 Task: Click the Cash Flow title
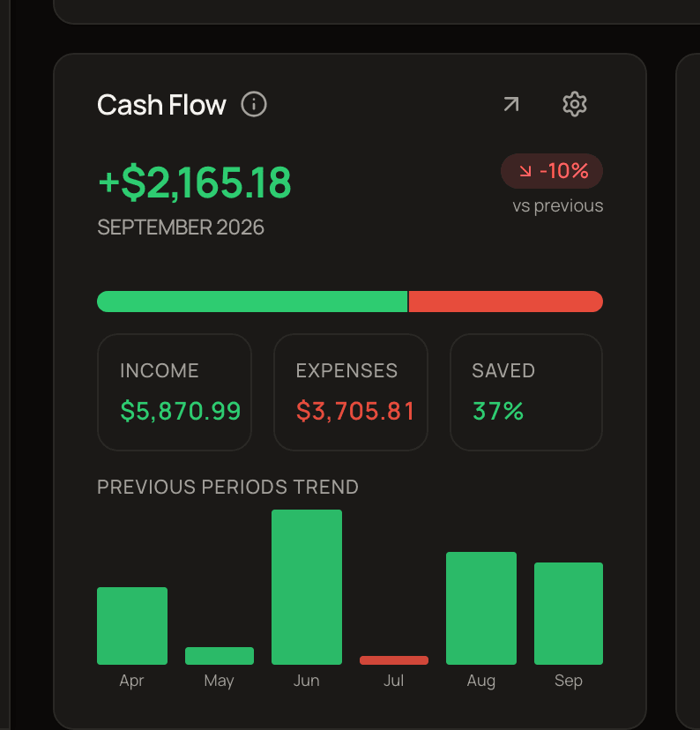161,105
